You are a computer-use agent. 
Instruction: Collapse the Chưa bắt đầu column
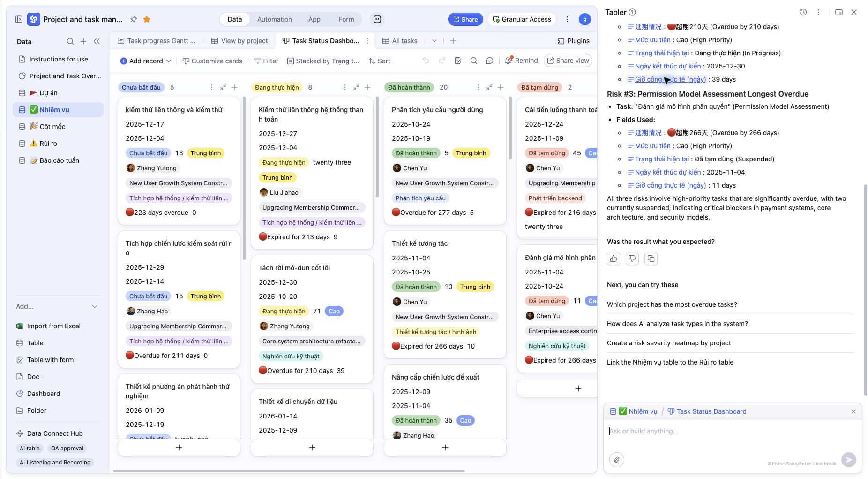[223, 87]
